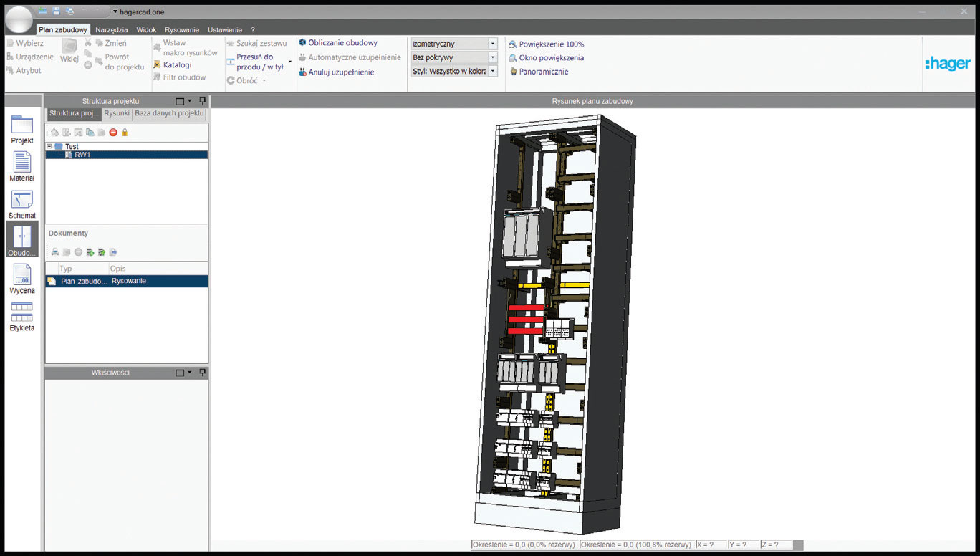Click Filtr obudów in ribbon
This screenshot has width=980, height=556.
click(x=179, y=77)
